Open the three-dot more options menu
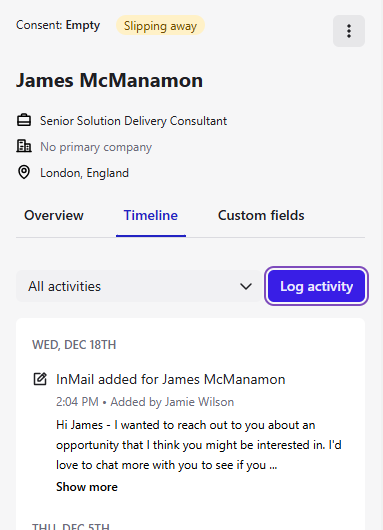Viewport: 383px width, 530px height. point(349,31)
